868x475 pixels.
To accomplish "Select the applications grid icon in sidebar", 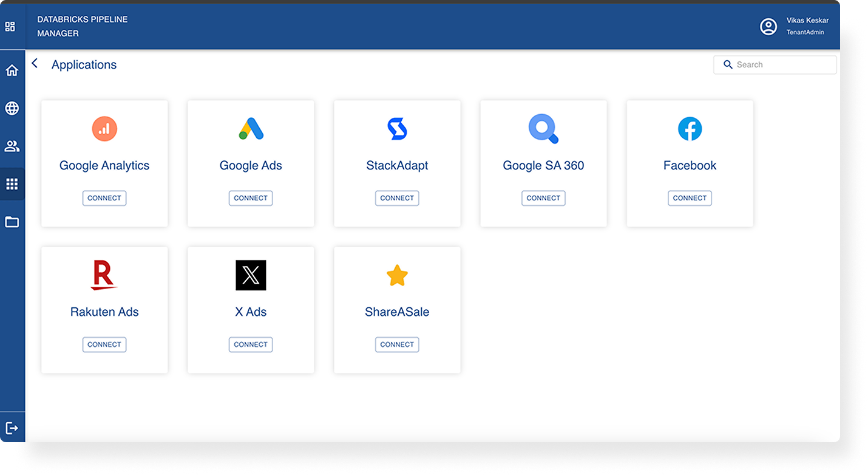I will pyautogui.click(x=12, y=184).
